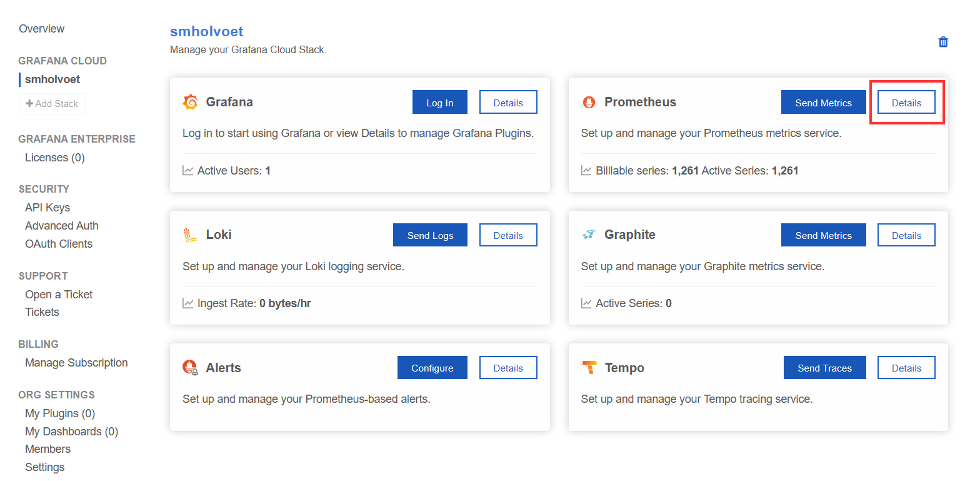Open Alerts Details
This screenshot has height=481, width=980.
(x=508, y=367)
